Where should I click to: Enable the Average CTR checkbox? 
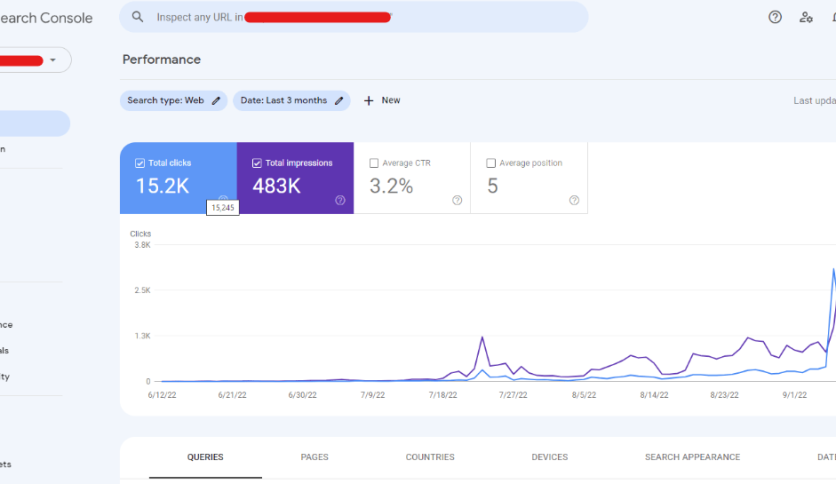(374, 163)
